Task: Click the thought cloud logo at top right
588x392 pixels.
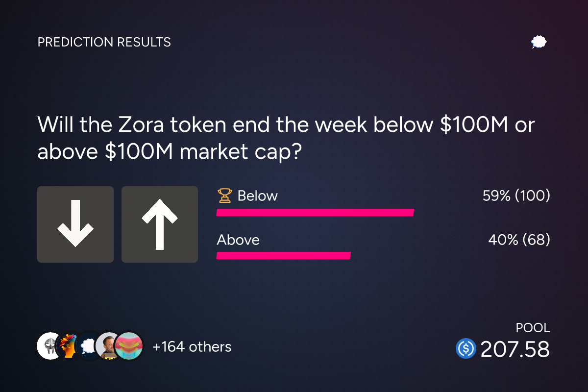Action: tap(539, 42)
